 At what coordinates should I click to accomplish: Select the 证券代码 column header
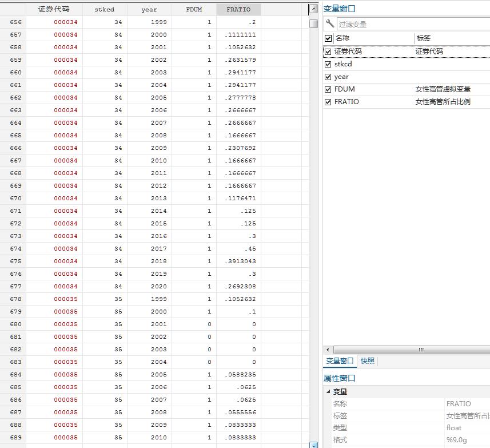pos(54,9)
